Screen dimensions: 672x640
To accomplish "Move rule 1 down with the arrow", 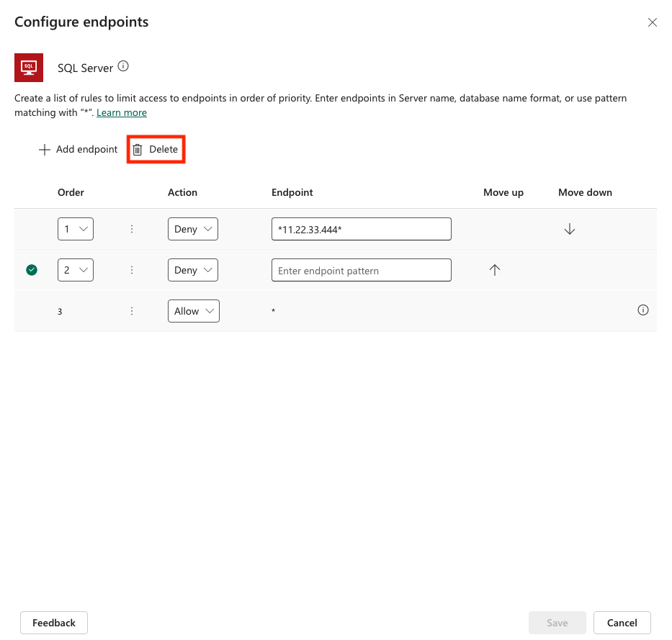I will tap(569, 229).
